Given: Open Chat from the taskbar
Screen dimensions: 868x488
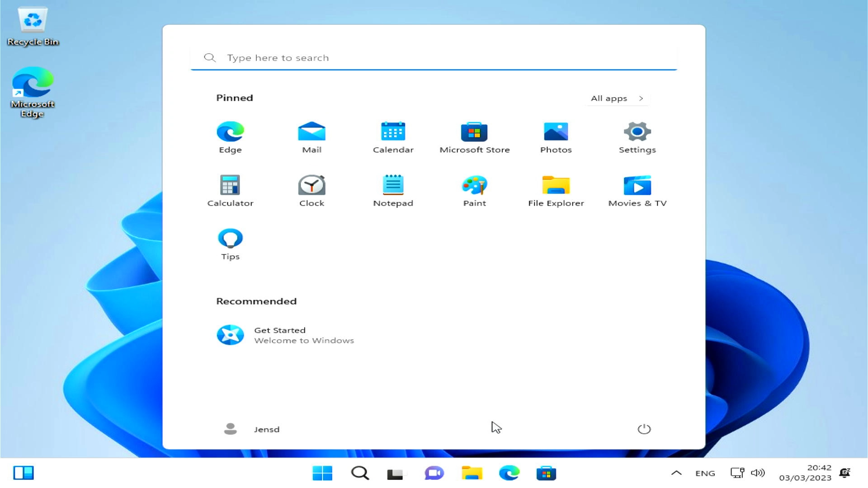Looking at the screenshot, I should coord(434,473).
